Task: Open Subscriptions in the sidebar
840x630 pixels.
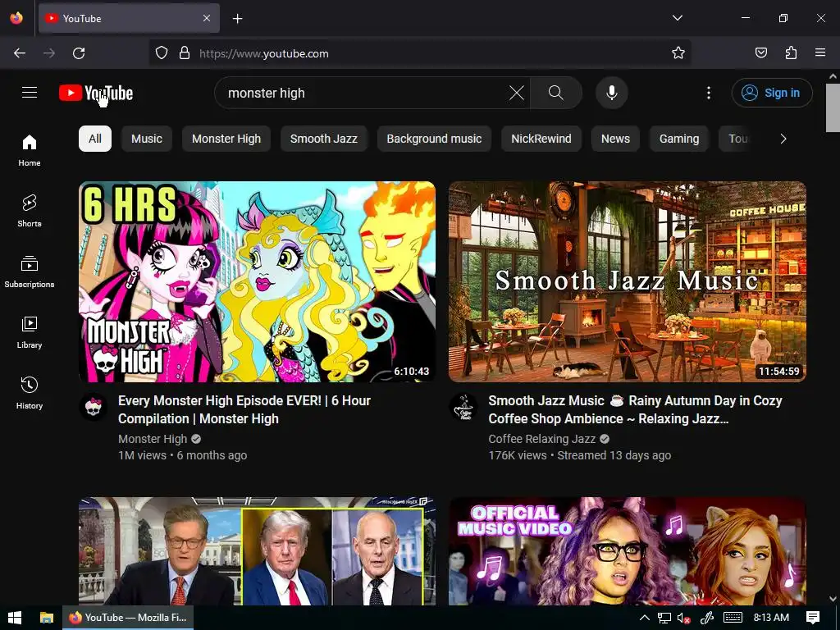Action: coord(30,272)
